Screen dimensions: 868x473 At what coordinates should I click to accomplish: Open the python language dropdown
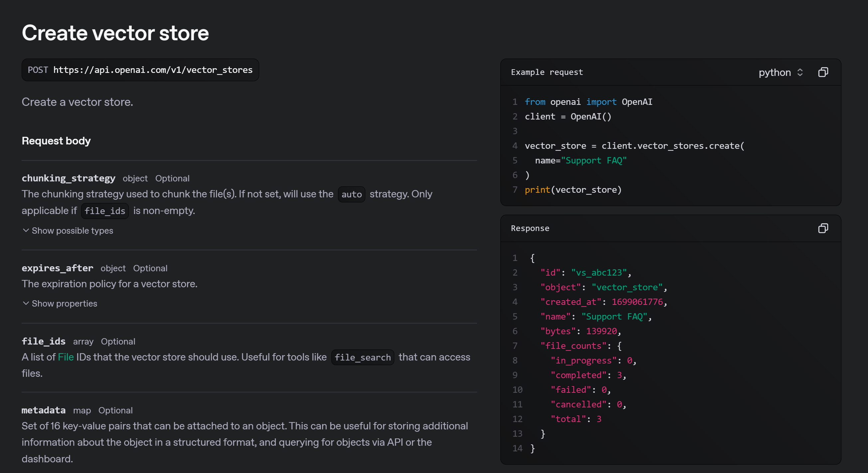click(x=781, y=72)
